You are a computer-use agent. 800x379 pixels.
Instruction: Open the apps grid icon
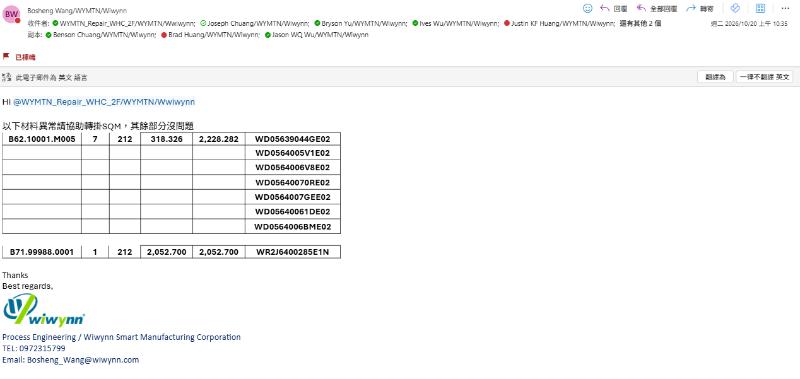click(x=760, y=8)
